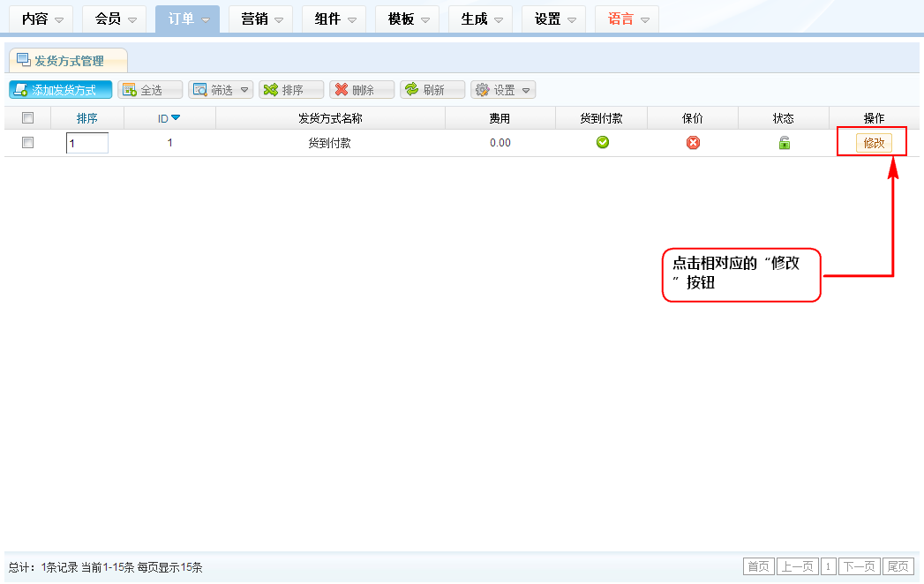This screenshot has width=924, height=584.
Task: Select the 发货方式管理 tab
Action: [x=68, y=61]
